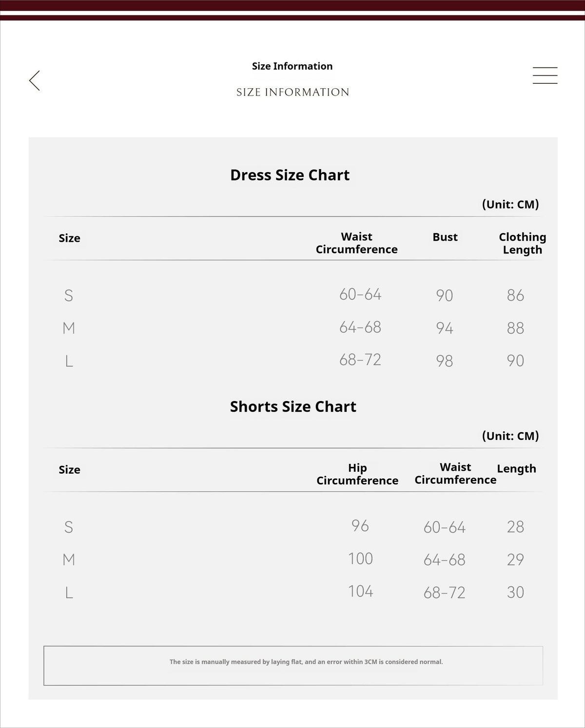Image resolution: width=585 pixels, height=728 pixels.
Task: Open the hamburger menu icon
Action: pos(545,76)
